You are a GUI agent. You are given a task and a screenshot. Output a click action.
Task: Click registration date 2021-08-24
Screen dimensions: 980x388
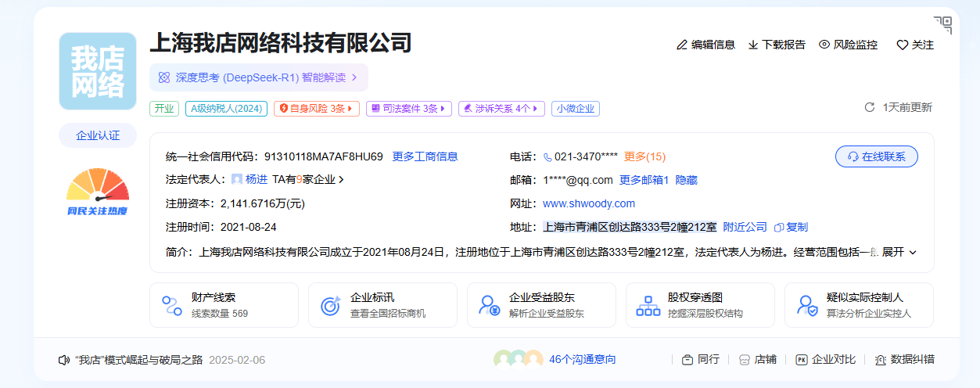coord(248,227)
